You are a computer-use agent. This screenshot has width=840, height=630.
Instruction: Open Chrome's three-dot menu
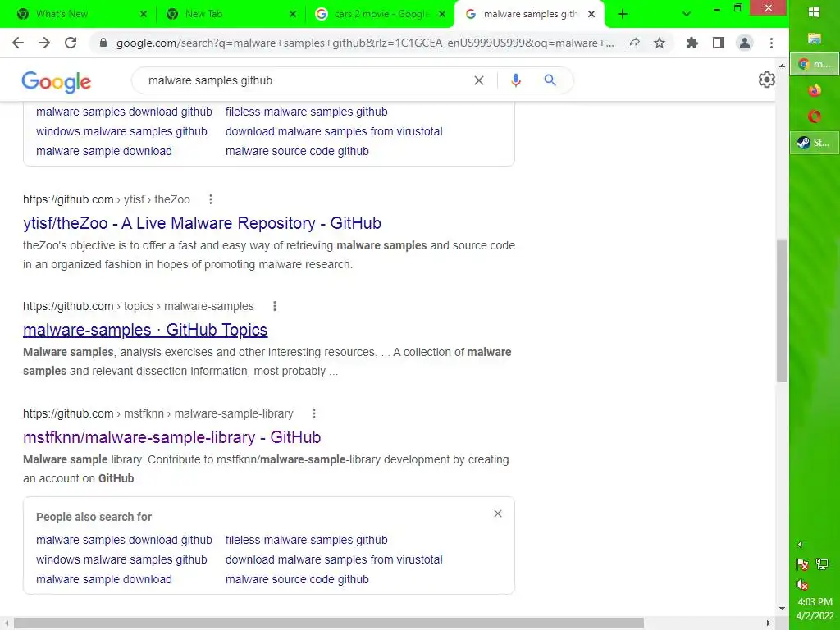[771, 43]
